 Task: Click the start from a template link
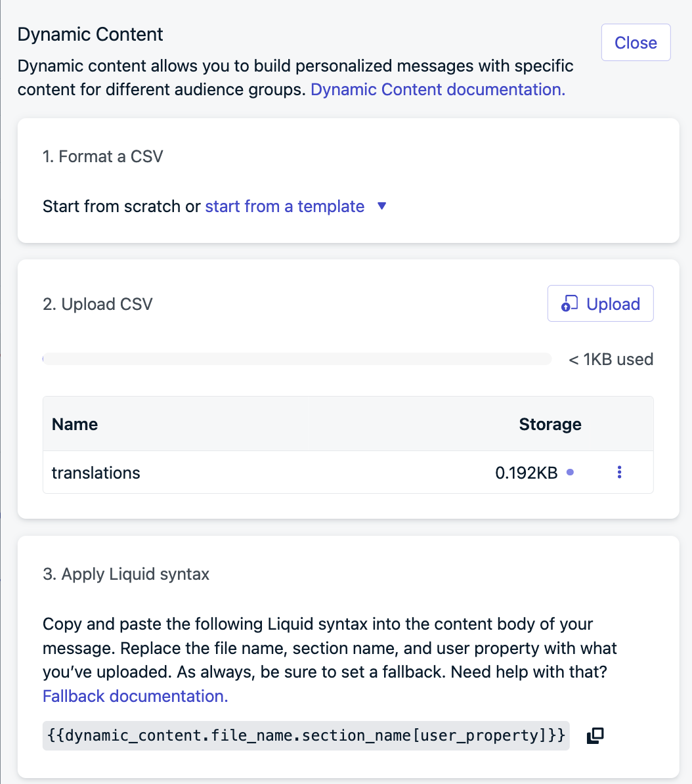coord(284,206)
